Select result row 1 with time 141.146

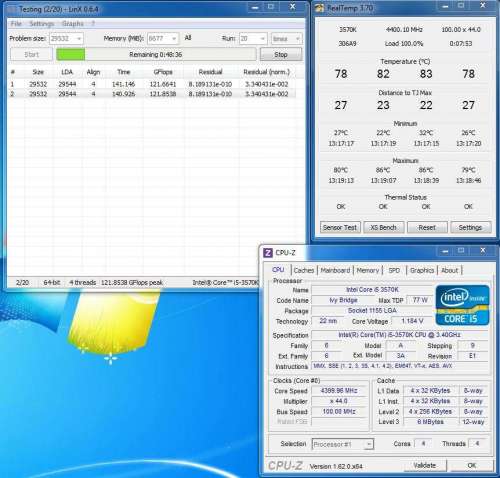click(x=152, y=84)
